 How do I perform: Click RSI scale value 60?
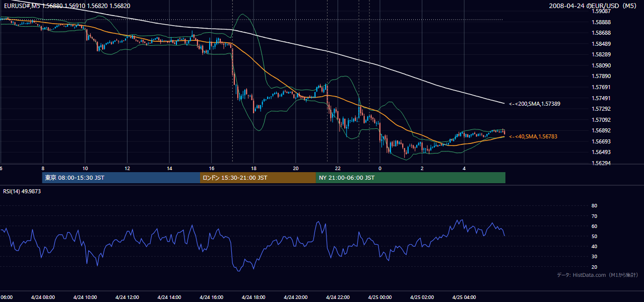[594, 226]
